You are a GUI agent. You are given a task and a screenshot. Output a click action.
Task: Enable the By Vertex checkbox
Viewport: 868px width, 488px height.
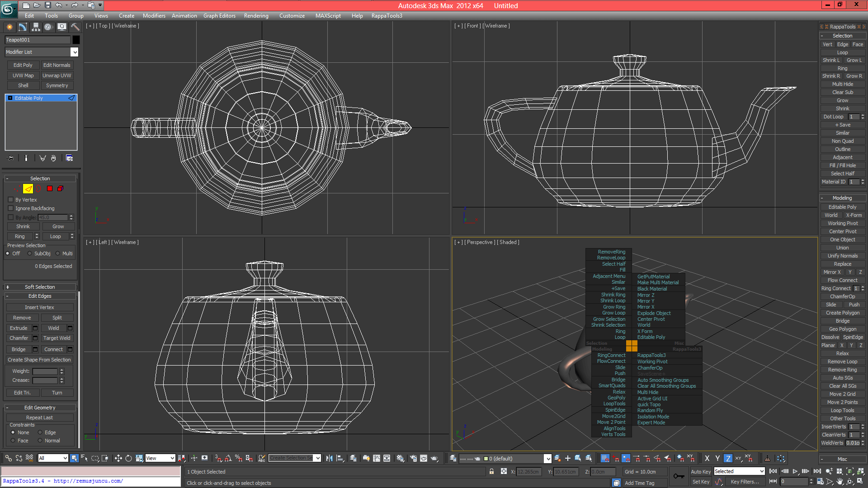tap(10, 199)
